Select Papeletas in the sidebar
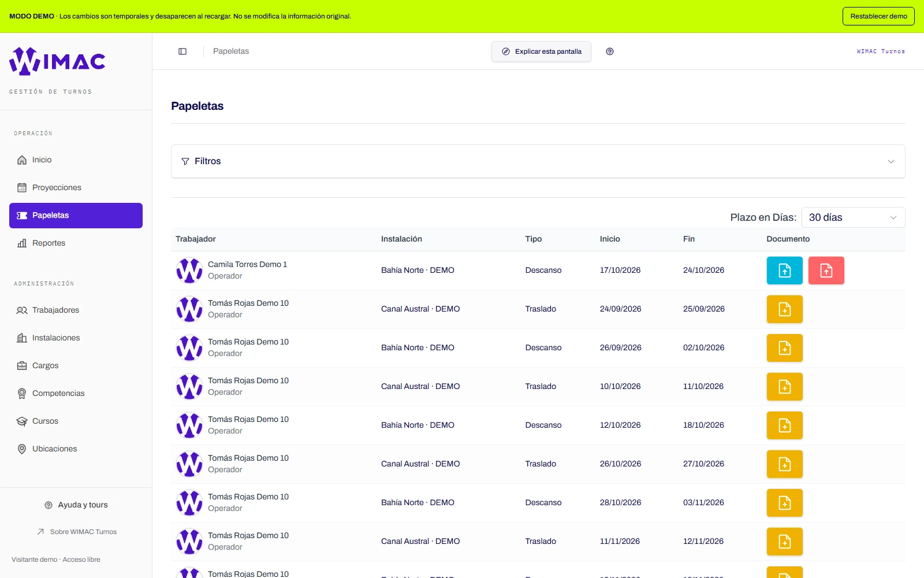The height and width of the screenshot is (578, 924). click(x=76, y=216)
